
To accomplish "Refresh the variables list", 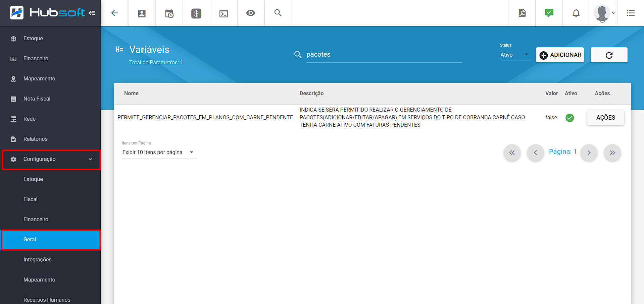I will tap(609, 55).
